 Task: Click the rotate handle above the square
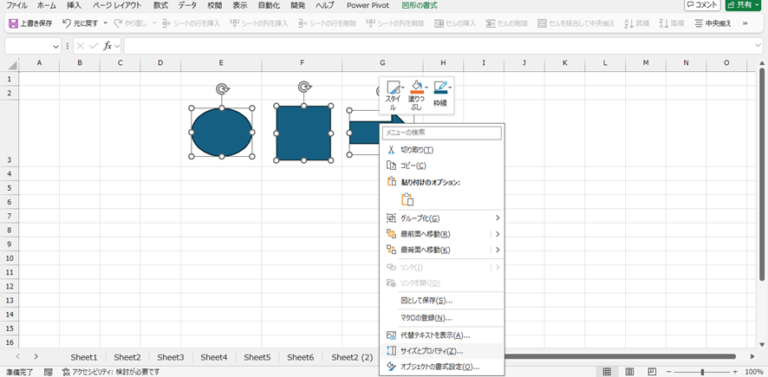(x=304, y=87)
